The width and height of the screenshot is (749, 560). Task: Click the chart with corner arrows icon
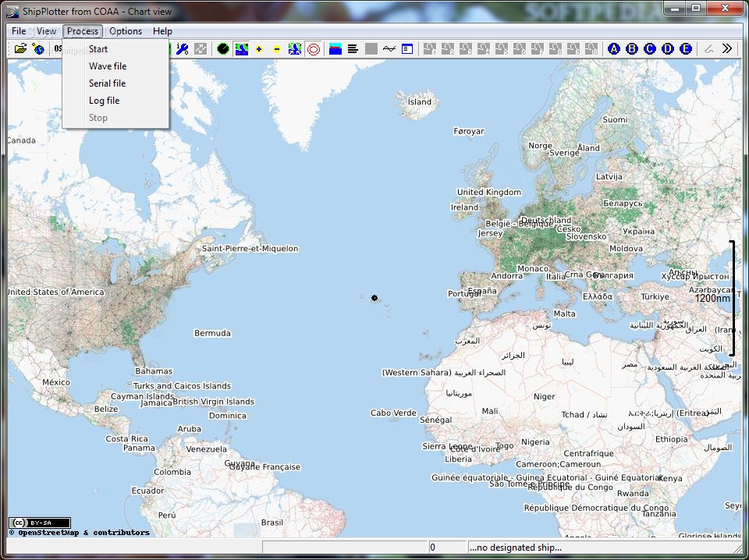[x=295, y=48]
